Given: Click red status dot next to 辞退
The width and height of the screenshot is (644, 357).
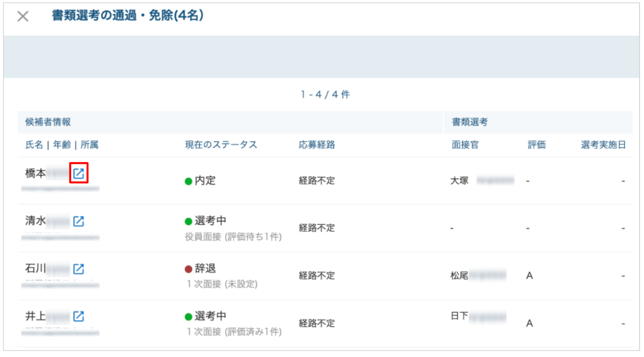Looking at the screenshot, I should [x=188, y=269].
